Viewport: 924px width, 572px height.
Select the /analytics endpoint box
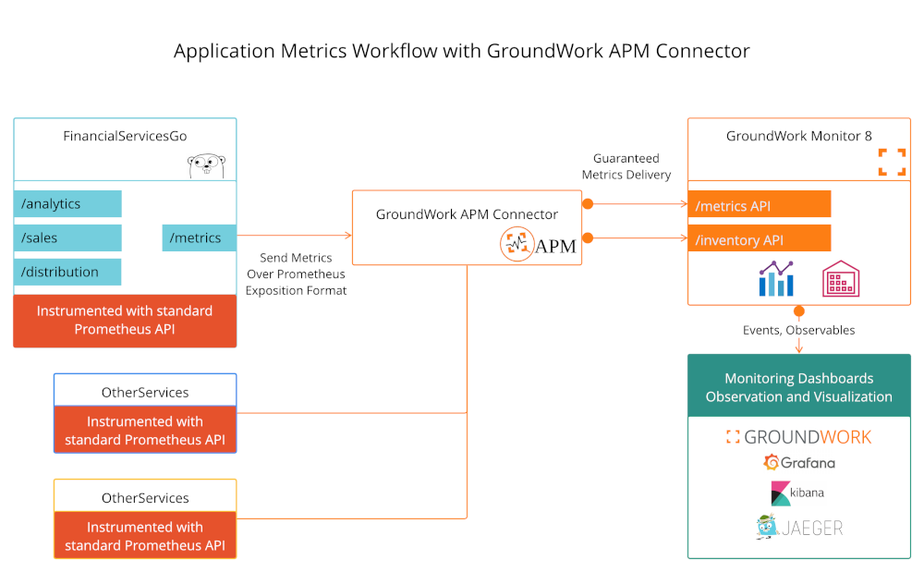[x=67, y=204]
